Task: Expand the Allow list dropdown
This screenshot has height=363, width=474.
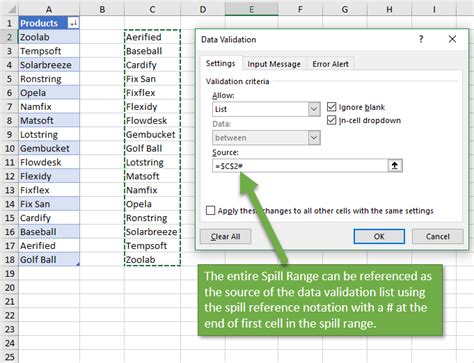Action: (x=314, y=109)
